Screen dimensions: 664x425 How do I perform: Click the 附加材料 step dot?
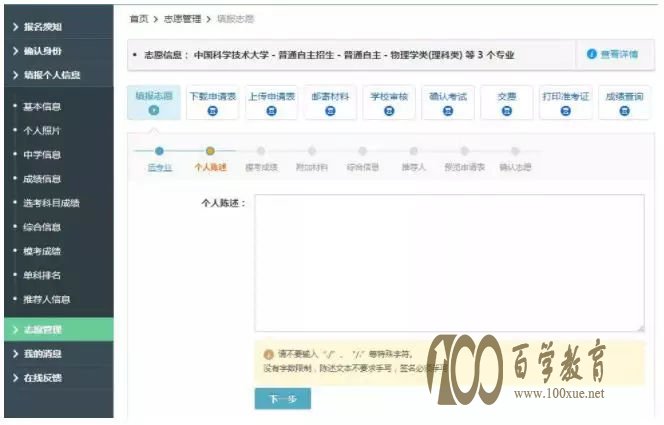(x=312, y=151)
